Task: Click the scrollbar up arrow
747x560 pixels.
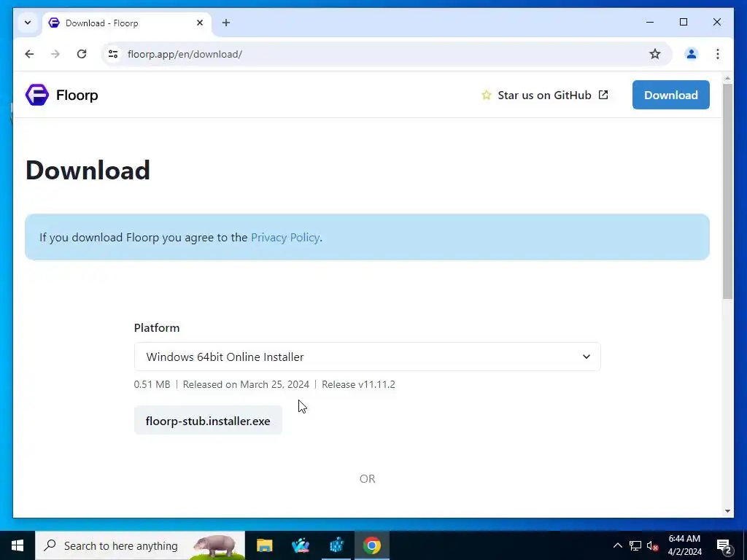Action: tap(727, 77)
